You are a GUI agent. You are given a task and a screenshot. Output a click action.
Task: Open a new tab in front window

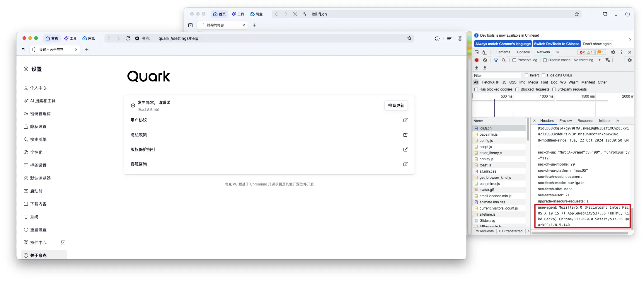click(x=87, y=50)
